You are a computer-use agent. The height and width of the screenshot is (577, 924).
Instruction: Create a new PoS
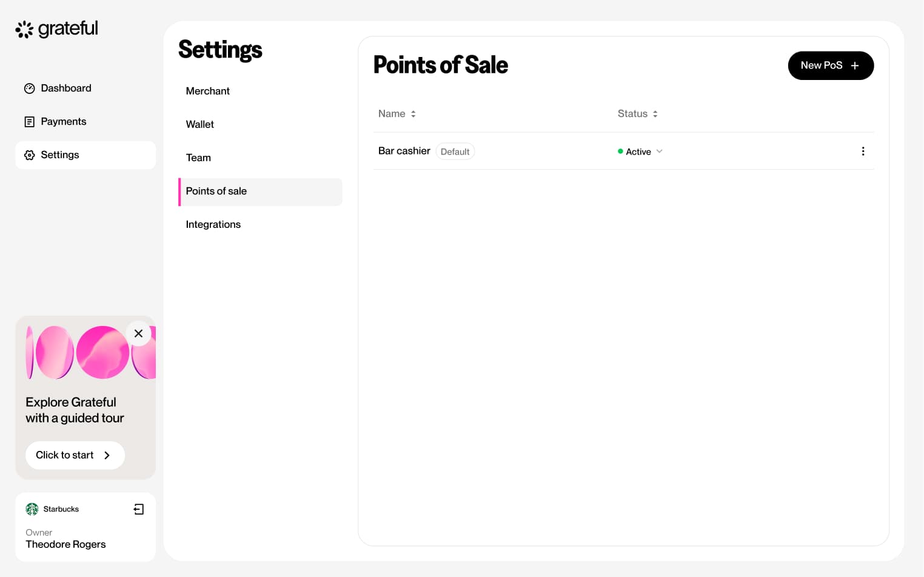(x=830, y=65)
